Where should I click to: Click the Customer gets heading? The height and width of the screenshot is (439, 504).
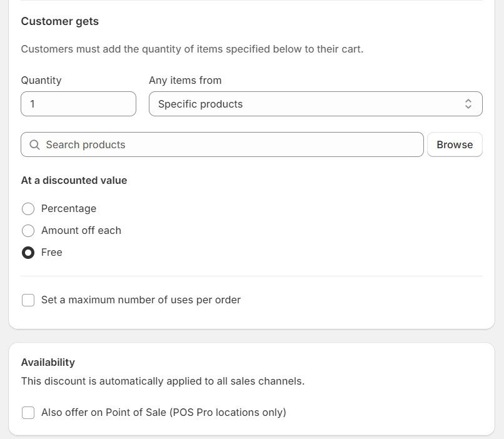tap(60, 21)
